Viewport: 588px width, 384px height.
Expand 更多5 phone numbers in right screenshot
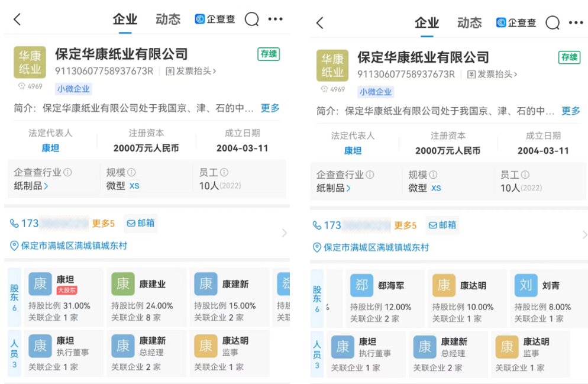(x=405, y=225)
